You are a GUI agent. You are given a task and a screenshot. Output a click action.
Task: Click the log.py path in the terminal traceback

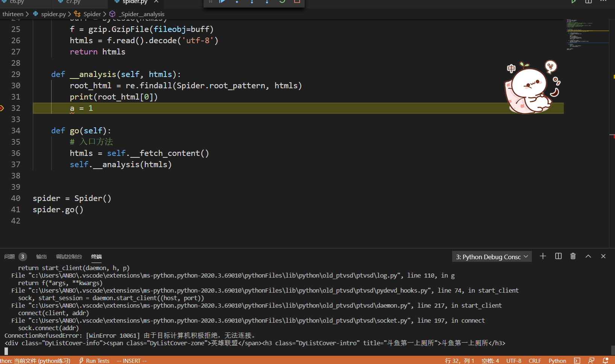click(215, 275)
